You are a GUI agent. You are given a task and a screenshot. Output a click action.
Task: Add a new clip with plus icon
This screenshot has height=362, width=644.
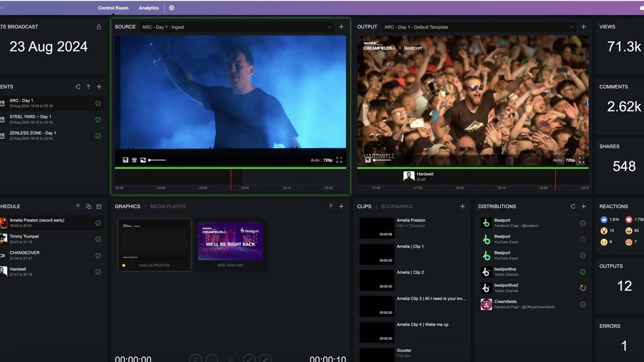[463, 207]
